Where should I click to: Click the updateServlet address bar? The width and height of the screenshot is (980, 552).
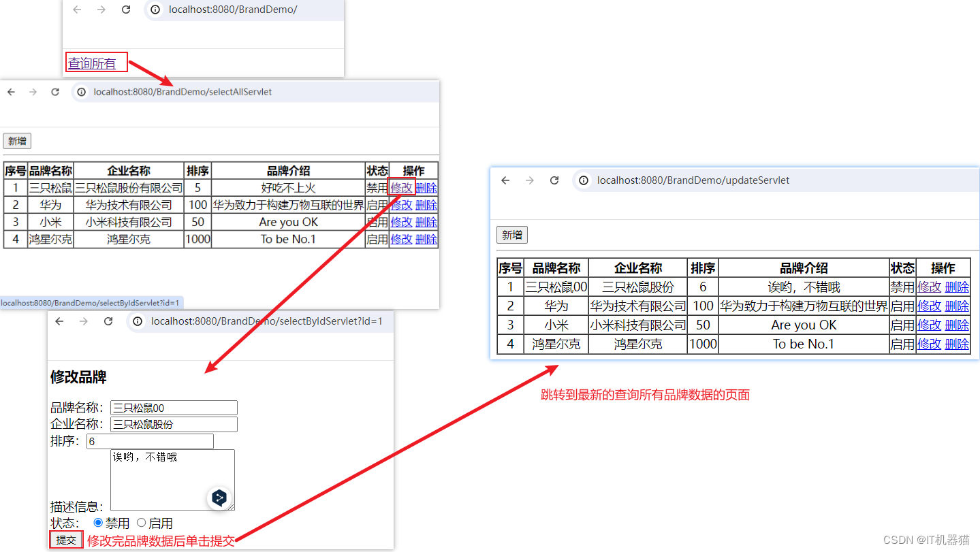click(775, 180)
